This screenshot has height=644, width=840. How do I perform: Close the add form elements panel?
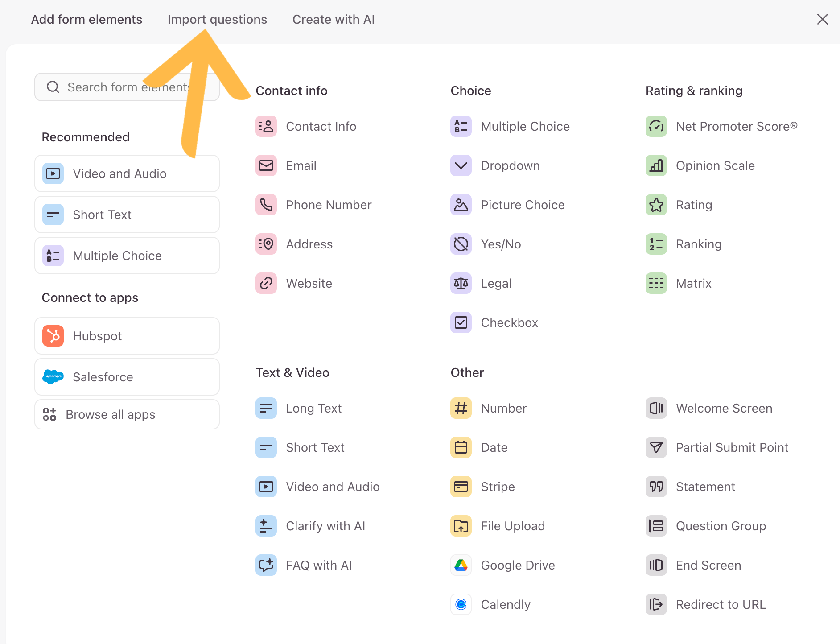pyautogui.click(x=822, y=19)
